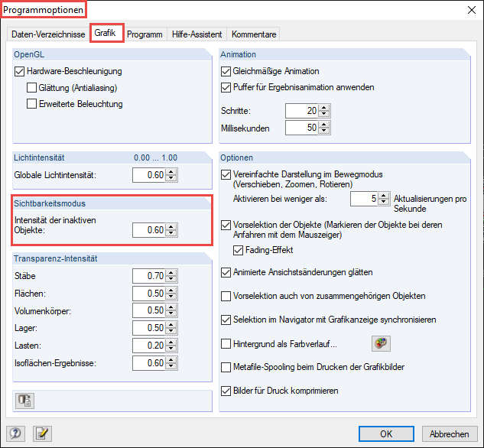Screen dimensions: 484x448
Task: Open the Programm tab
Action: pyautogui.click(x=145, y=34)
